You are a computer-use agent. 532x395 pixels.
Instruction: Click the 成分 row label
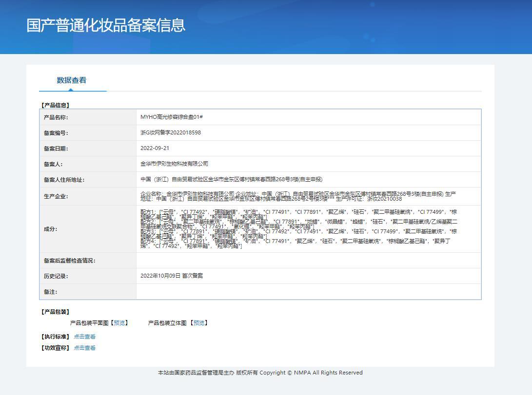point(51,229)
